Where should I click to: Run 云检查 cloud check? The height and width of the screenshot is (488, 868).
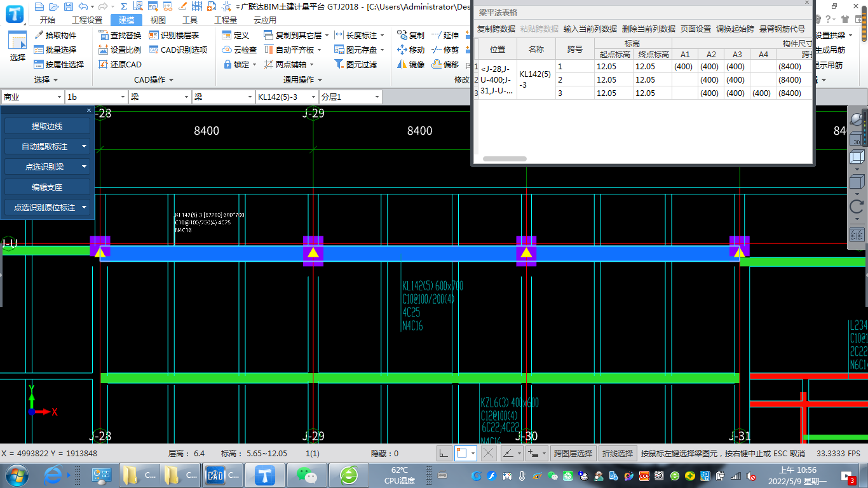coord(240,50)
